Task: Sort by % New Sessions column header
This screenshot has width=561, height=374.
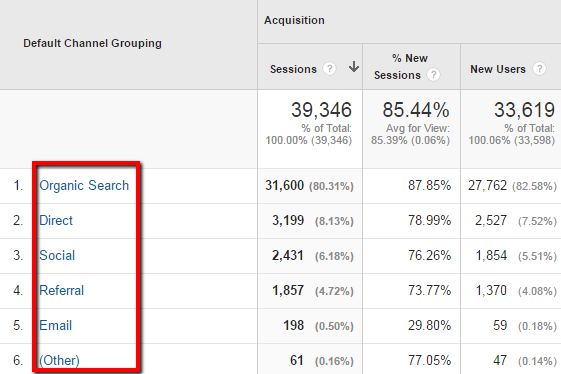Action: point(401,67)
